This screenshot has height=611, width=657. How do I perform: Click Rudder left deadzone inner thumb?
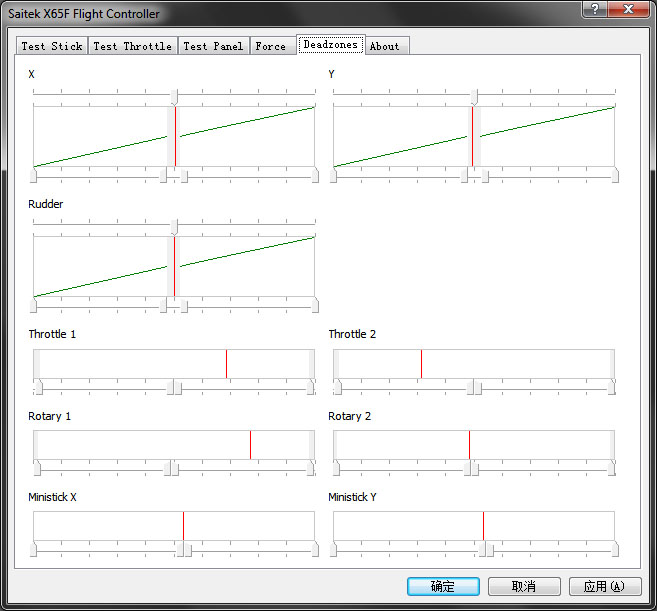163,305
